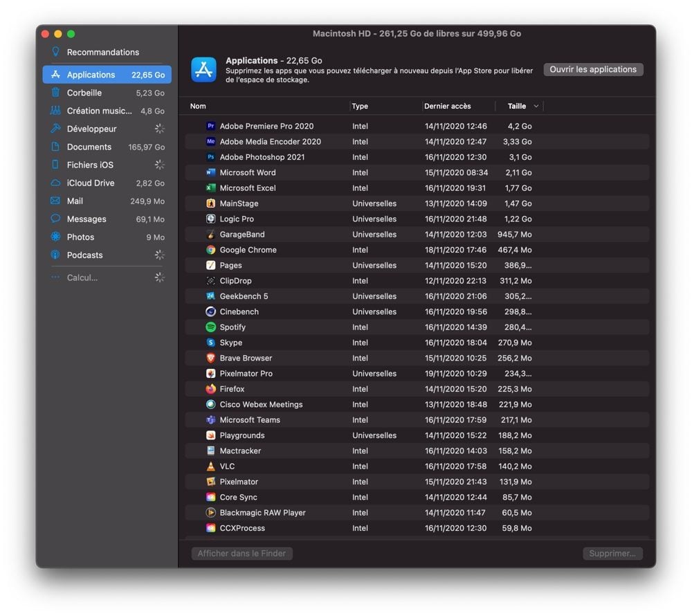Open the Recommandations sidebar section

[x=107, y=52]
